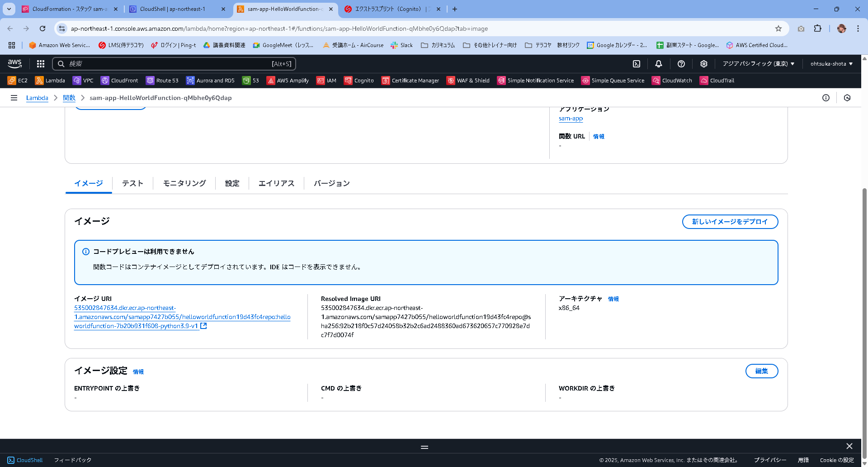Click 新しいイメージをデプロイ button
The height and width of the screenshot is (467, 868).
click(x=730, y=222)
